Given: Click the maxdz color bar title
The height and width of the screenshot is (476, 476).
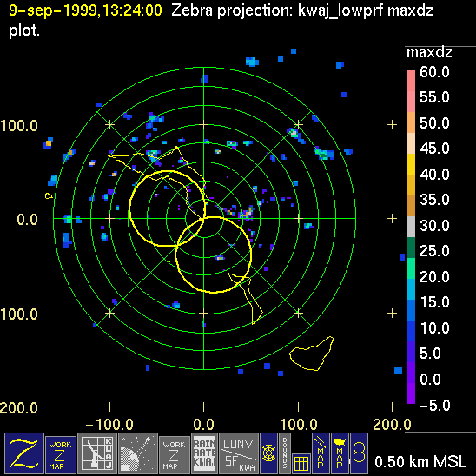Looking at the screenshot, I should tap(429, 53).
